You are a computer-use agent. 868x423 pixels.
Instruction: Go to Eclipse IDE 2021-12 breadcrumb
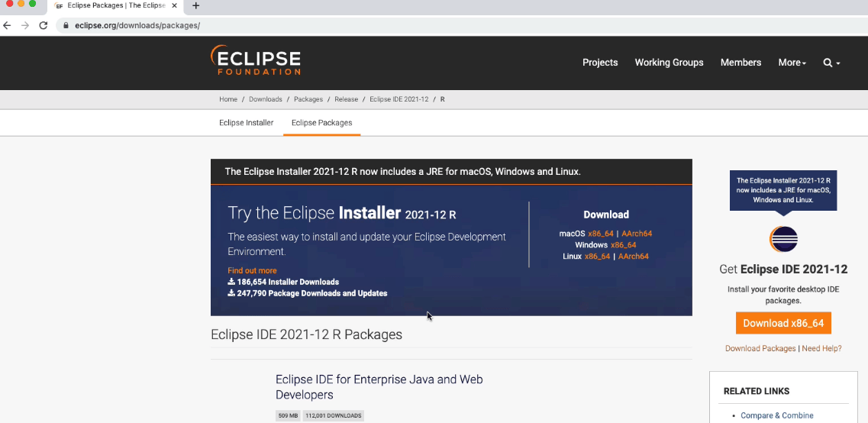(399, 100)
